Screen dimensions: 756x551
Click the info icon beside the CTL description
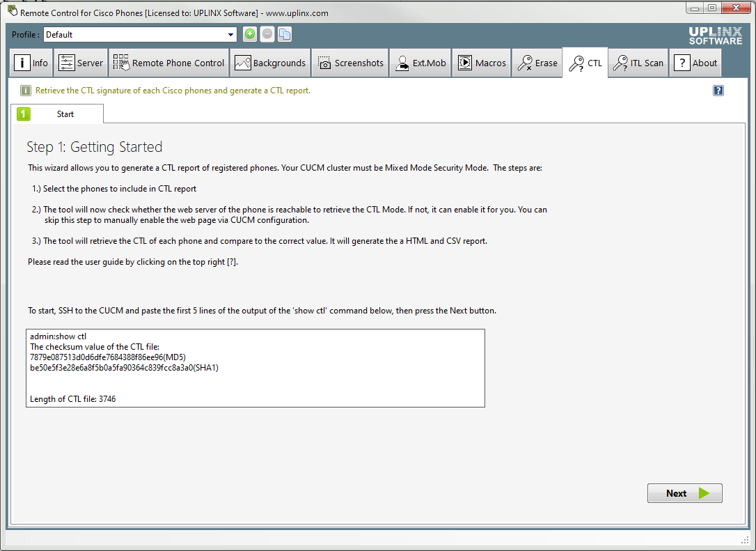26,91
